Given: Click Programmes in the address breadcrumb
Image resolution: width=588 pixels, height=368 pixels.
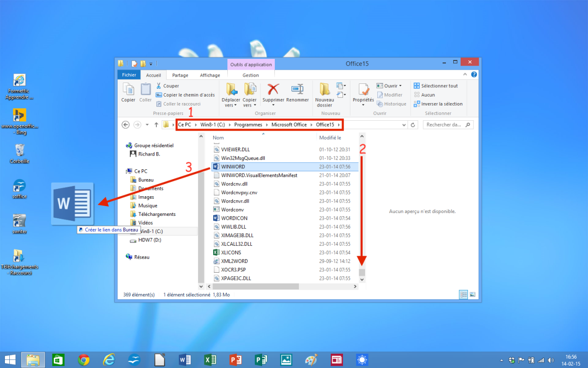Looking at the screenshot, I should pyautogui.click(x=248, y=125).
